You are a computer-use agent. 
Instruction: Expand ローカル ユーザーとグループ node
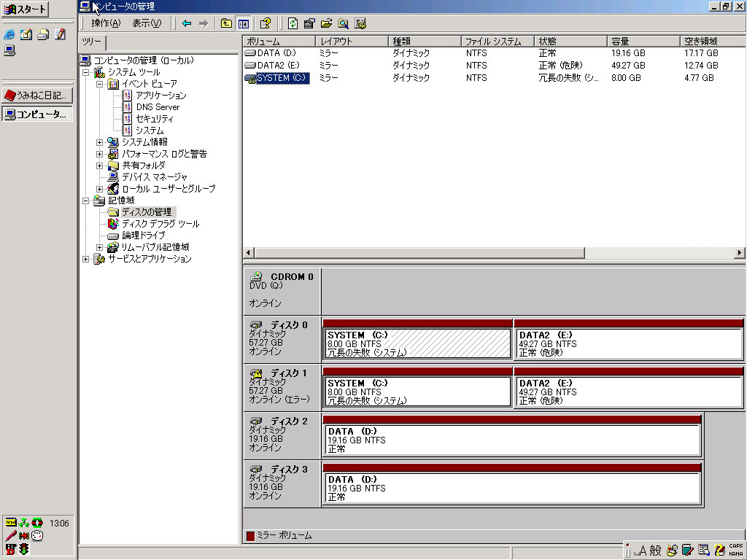click(99, 189)
